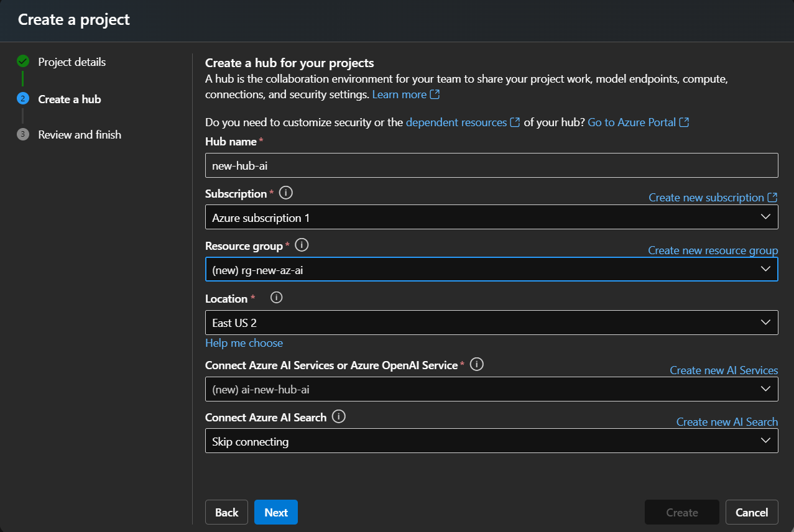Open the Subscription dropdown
Viewport: 794px width, 532px height.
pyautogui.click(x=491, y=218)
